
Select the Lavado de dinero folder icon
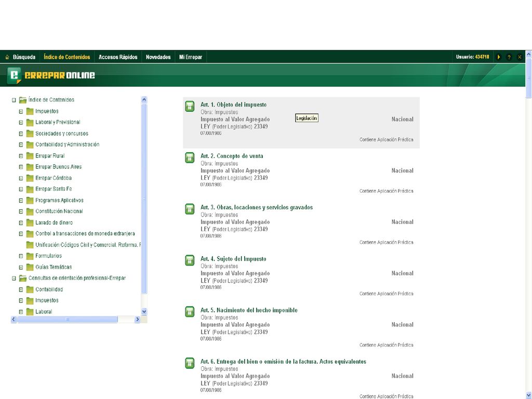30,222
